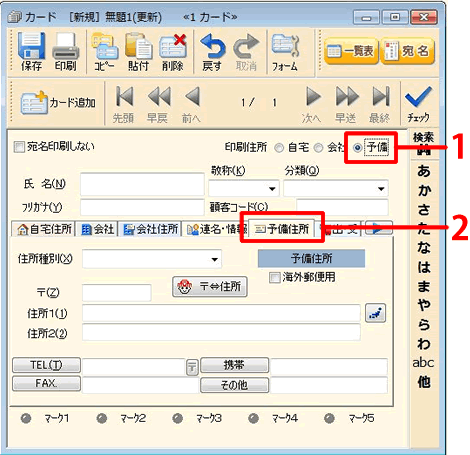Viewport: 470px width, 455px height.
Task: Click the map icon beside 住所1 field
Action: [376, 313]
